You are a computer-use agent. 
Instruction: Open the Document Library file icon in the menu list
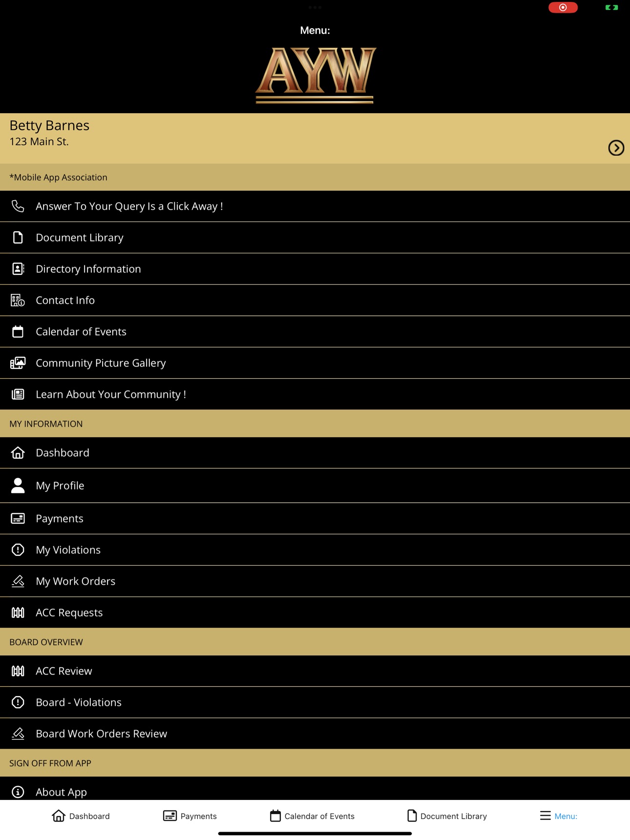coord(18,237)
